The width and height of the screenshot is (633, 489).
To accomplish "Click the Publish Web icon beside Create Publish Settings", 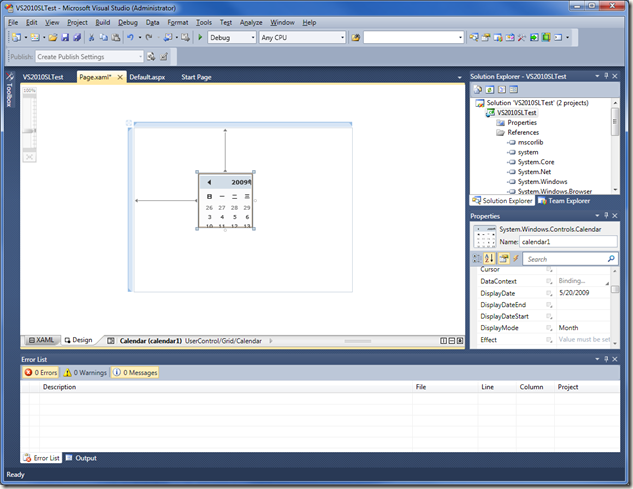I will pyautogui.click(x=151, y=57).
